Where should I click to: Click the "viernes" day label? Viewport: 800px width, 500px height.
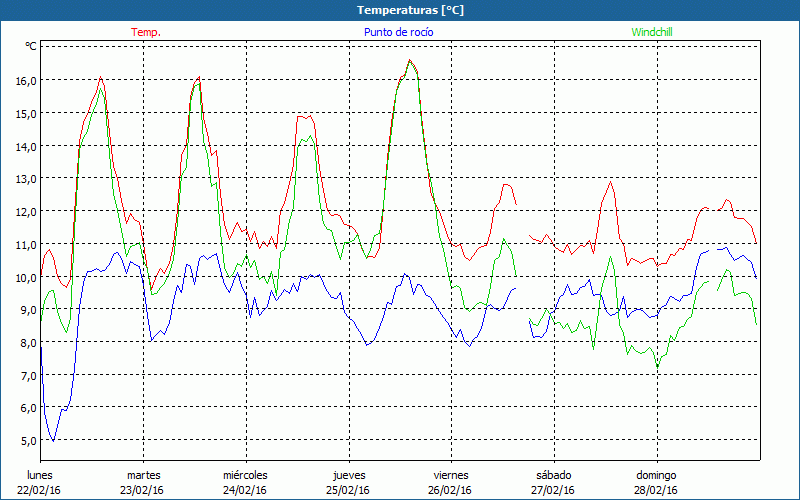[451, 474]
